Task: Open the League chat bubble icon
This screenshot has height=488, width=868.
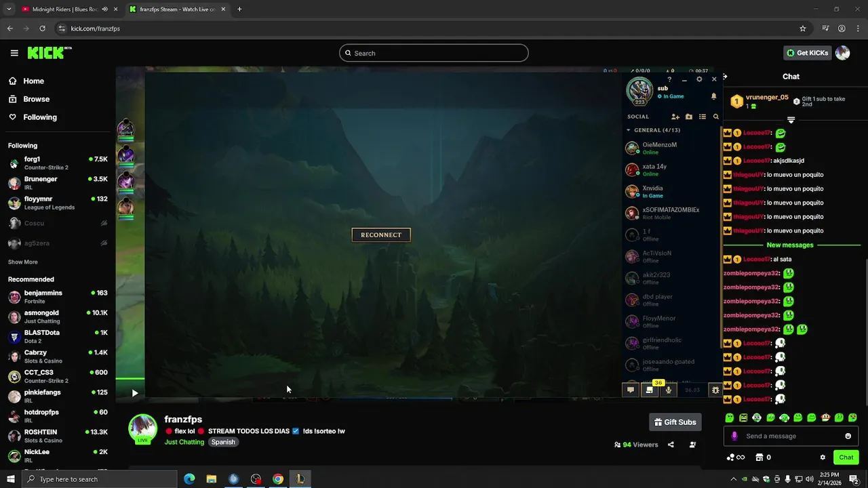Action: (x=631, y=390)
